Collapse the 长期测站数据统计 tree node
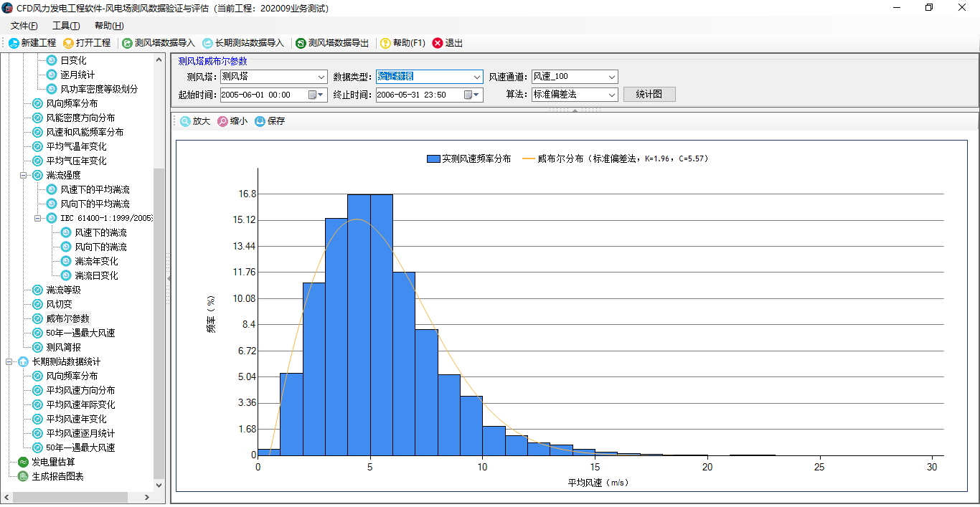The height and width of the screenshot is (507, 980). point(9,361)
